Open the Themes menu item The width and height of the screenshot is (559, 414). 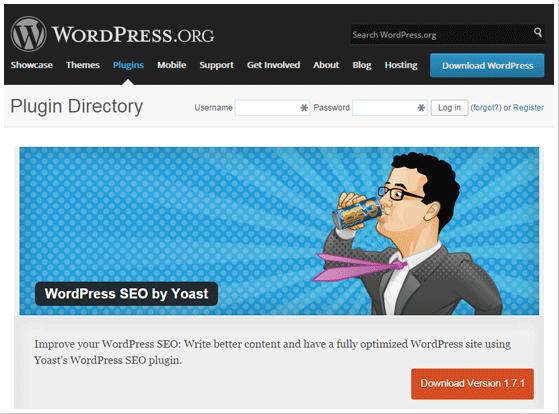[x=83, y=65]
